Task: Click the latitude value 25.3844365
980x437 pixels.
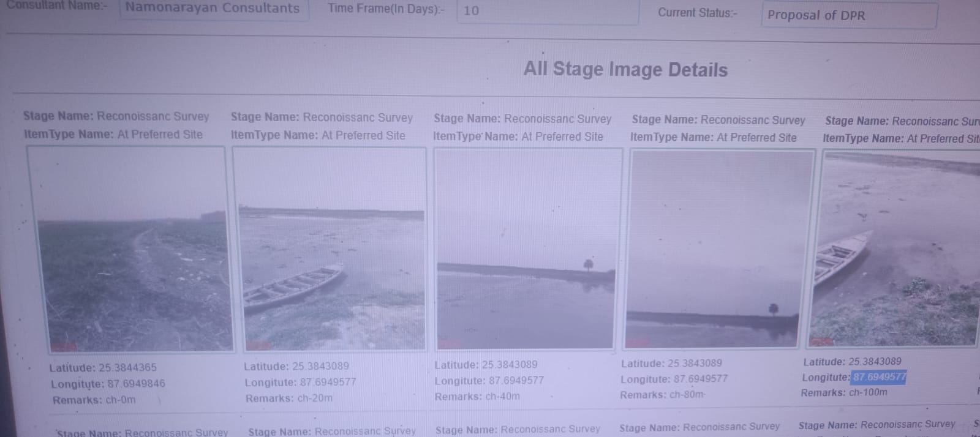Action: 127,368
